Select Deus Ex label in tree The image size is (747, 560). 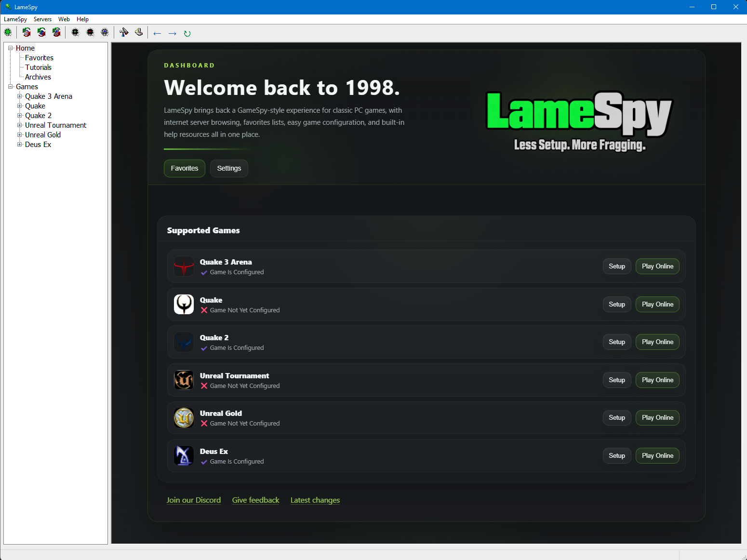tap(38, 145)
